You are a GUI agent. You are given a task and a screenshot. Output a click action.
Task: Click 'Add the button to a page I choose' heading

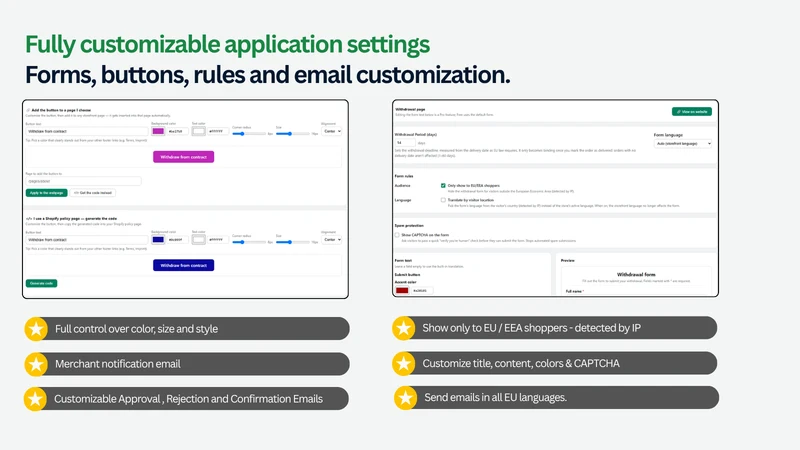61,110
